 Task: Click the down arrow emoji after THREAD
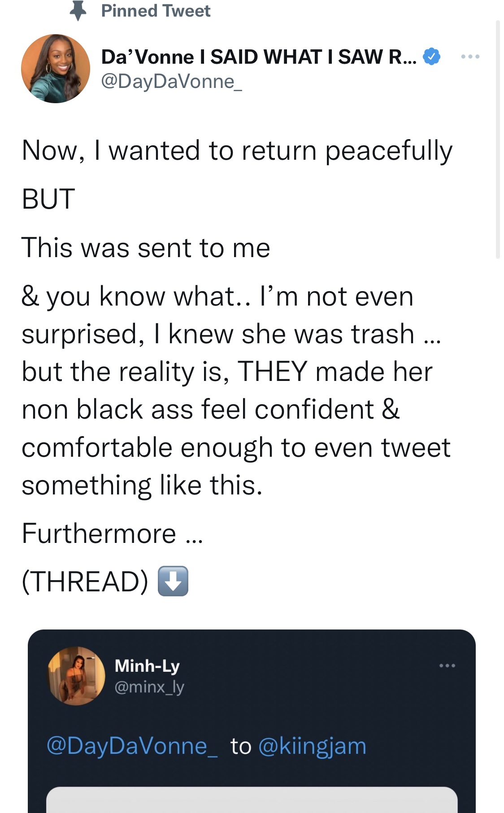tap(173, 581)
